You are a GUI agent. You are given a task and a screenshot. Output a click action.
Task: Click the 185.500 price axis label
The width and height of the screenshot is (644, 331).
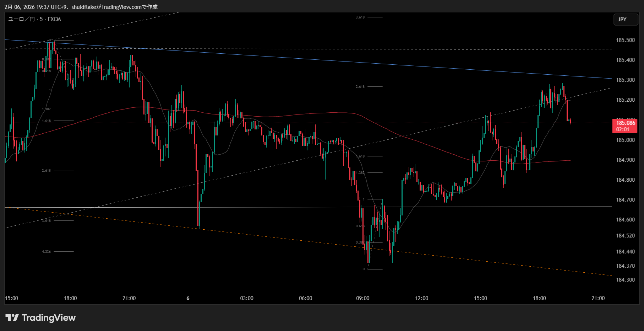point(625,40)
